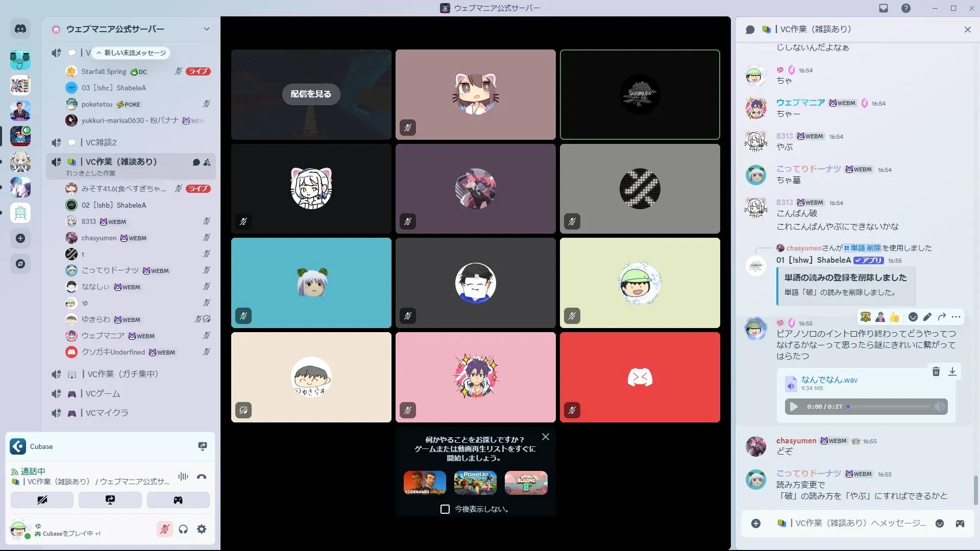Expand the ウェブマニア公式サーバー server dropdown

pos(206,29)
